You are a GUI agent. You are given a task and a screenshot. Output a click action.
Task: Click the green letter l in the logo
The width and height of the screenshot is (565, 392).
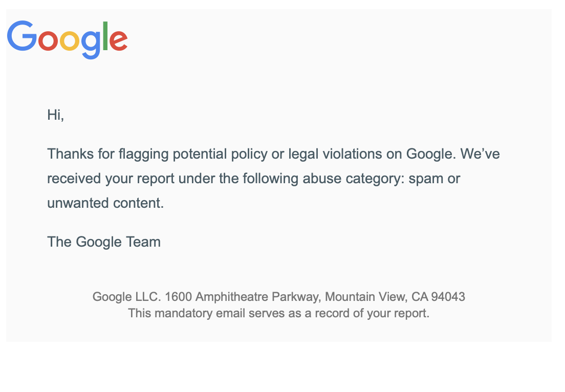[105, 36]
